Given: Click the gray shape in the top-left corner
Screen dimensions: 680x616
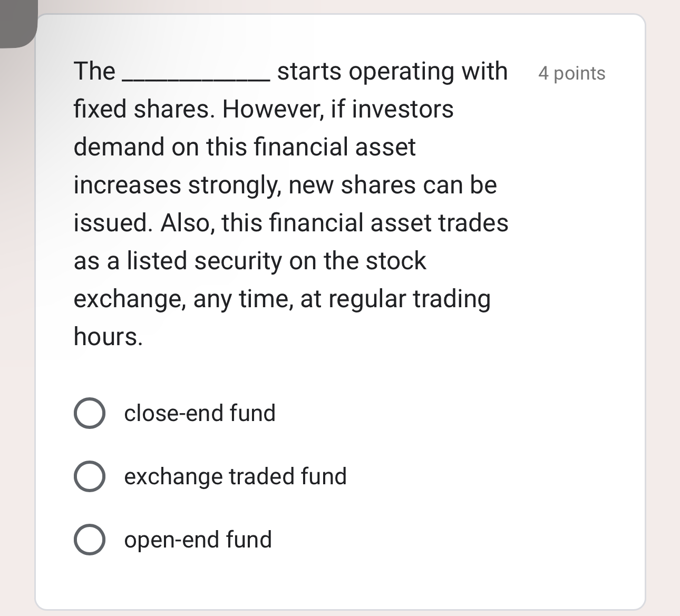Looking at the screenshot, I should pos(16,21).
